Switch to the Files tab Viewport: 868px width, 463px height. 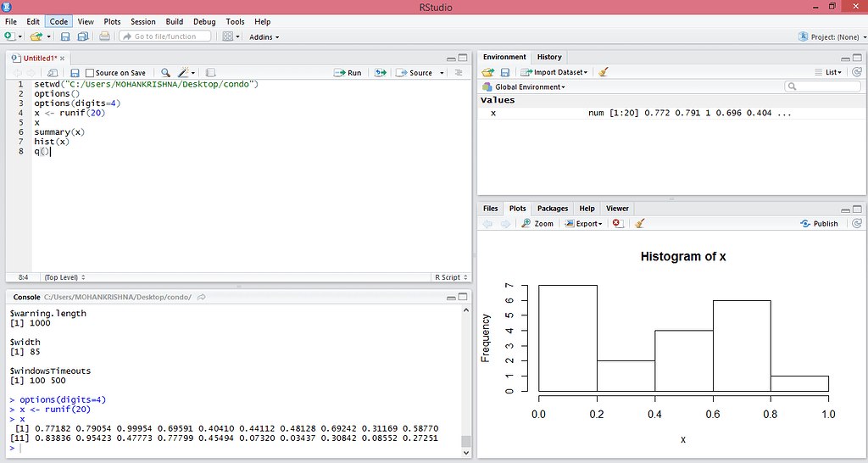point(491,209)
